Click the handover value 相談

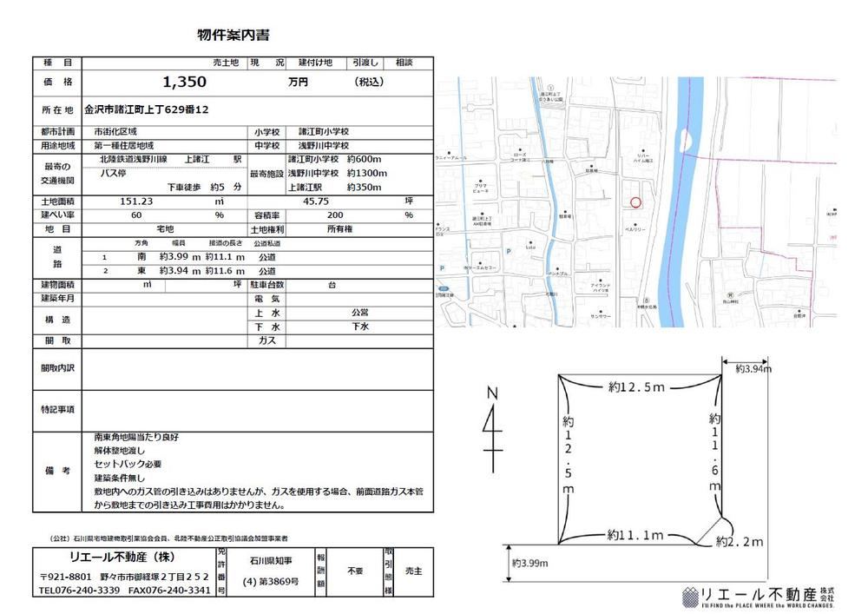click(404, 63)
